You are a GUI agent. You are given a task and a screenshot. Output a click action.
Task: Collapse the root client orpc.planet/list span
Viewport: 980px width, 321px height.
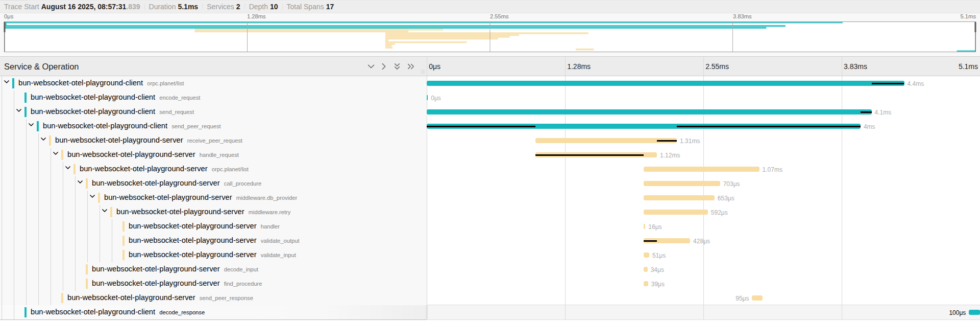click(x=7, y=82)
